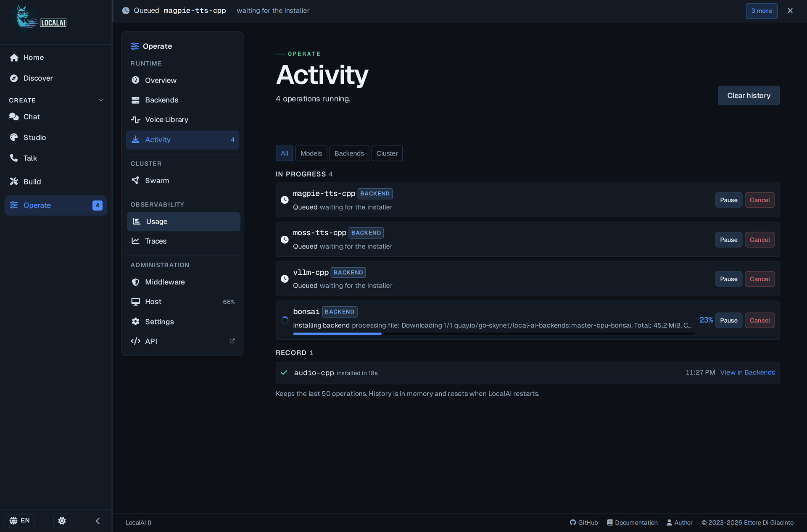This screenshot has height=532, width=807.
Task: Open Chat bubbles icon
Action: 14,117
